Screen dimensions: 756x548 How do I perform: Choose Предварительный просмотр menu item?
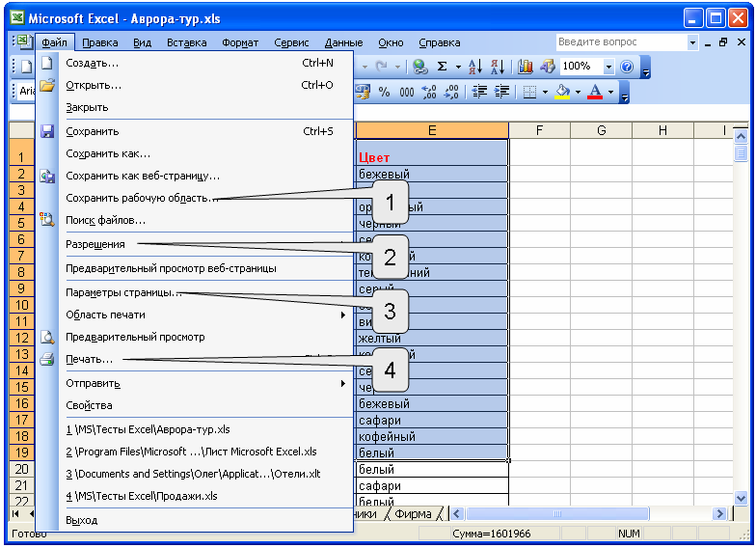[x=195, y=338]
